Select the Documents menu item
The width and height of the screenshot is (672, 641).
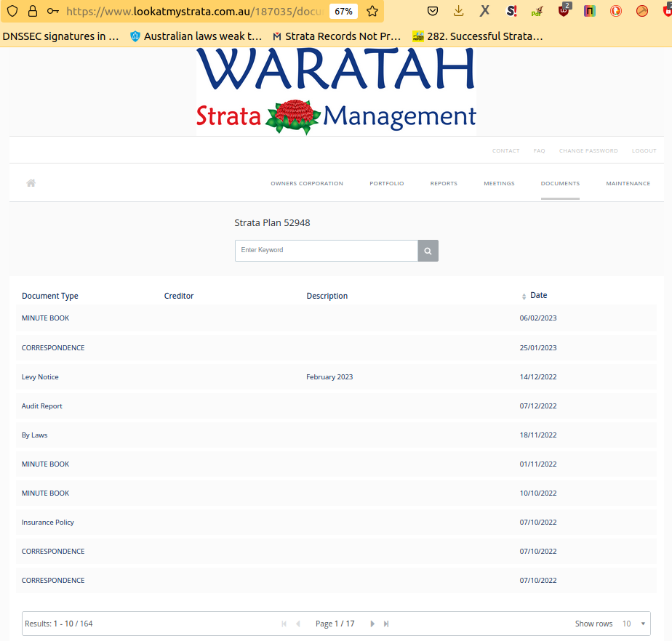(x=560, y=183)
